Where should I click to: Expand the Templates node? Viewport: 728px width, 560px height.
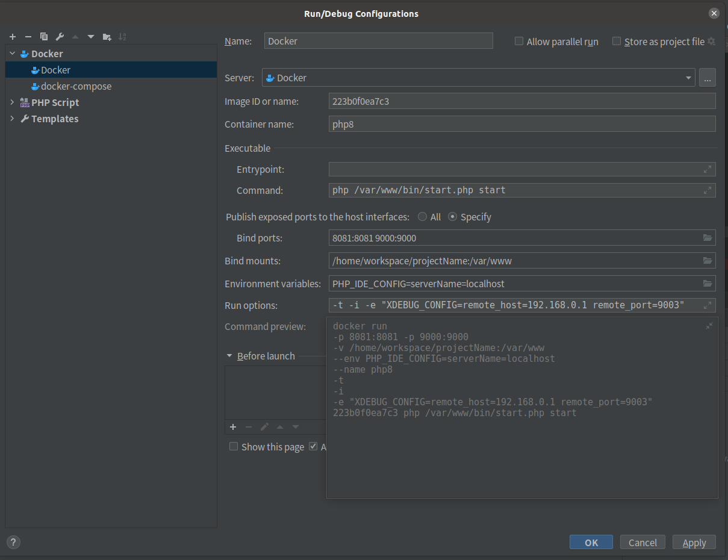pos(12,119)
